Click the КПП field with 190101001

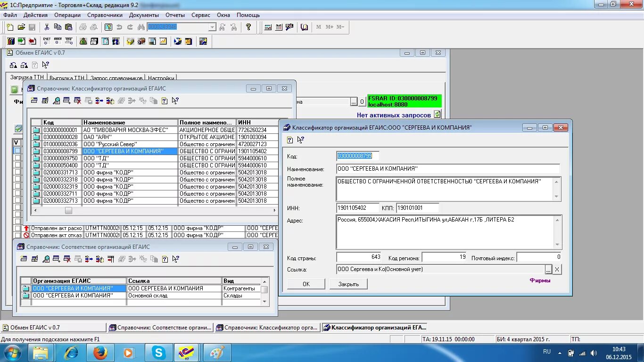pyautogui.click(x=417, y=208)
